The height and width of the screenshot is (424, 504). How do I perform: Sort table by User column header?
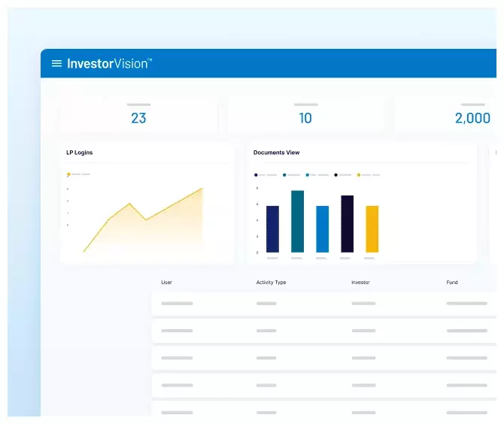(167, 283)
